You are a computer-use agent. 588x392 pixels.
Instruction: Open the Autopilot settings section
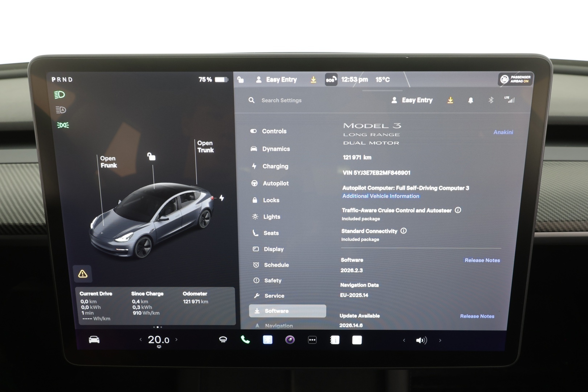(270, 183)
